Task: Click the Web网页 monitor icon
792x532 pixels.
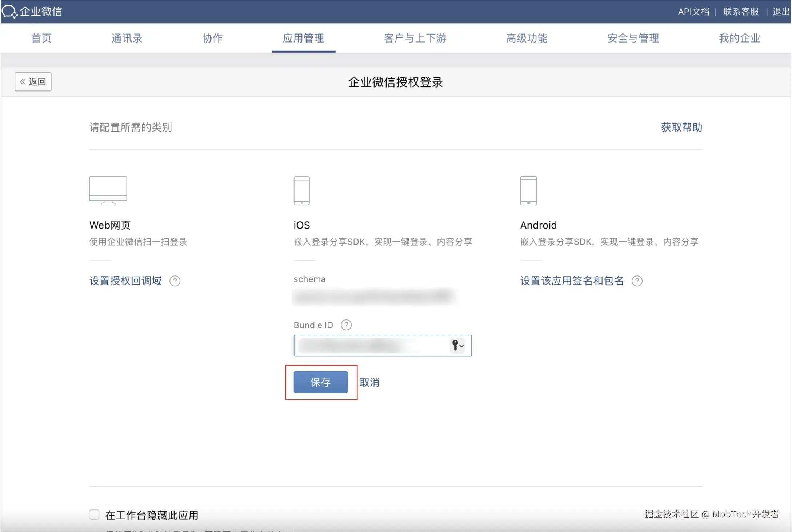Action: coord(108,191)
